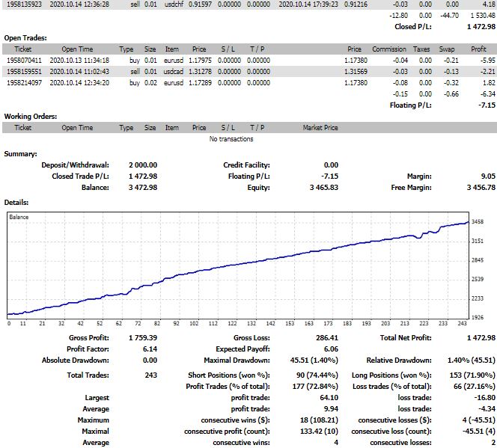Click the 3458 chart axis label
Viewport: 497px width, 448px height.
(478, 221)
